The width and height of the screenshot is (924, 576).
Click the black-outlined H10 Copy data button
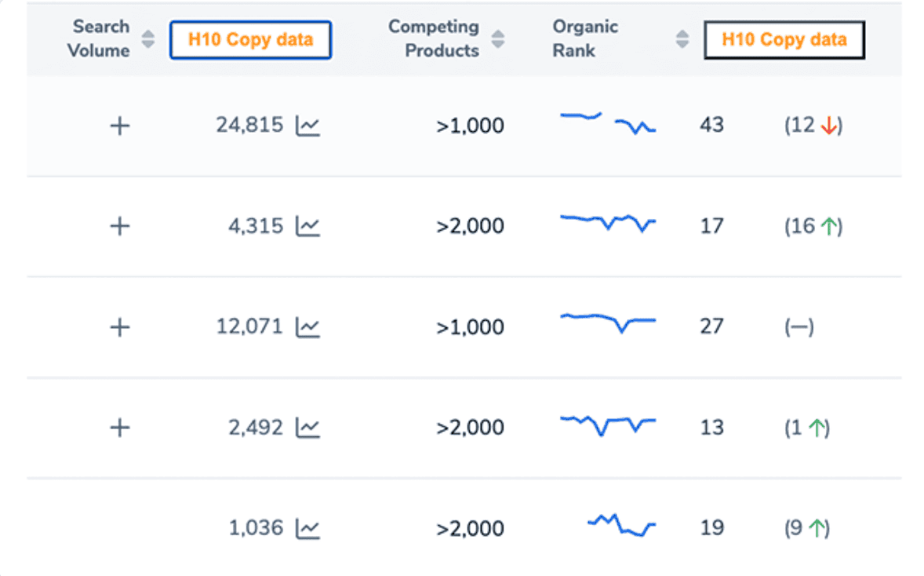coord(784,40)
